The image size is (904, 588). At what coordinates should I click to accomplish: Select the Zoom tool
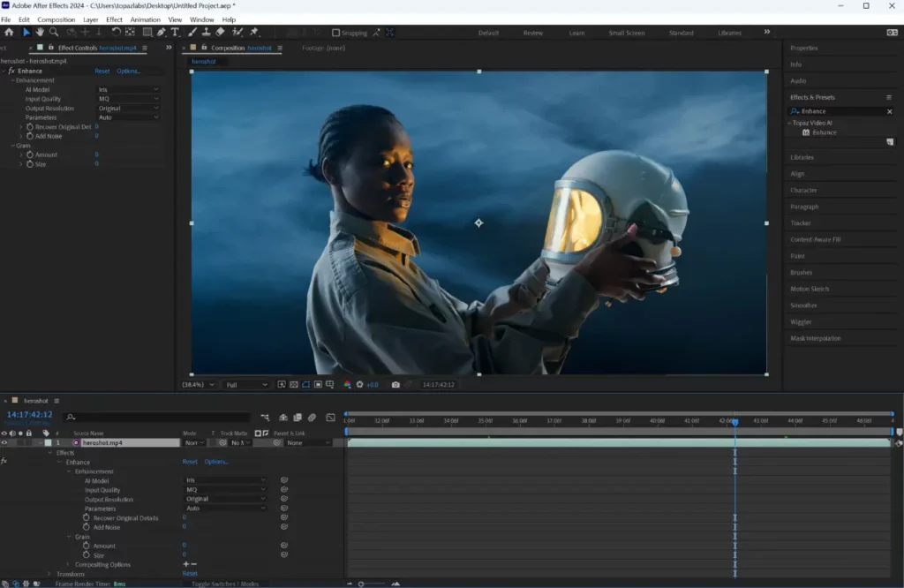coord(53,33)
